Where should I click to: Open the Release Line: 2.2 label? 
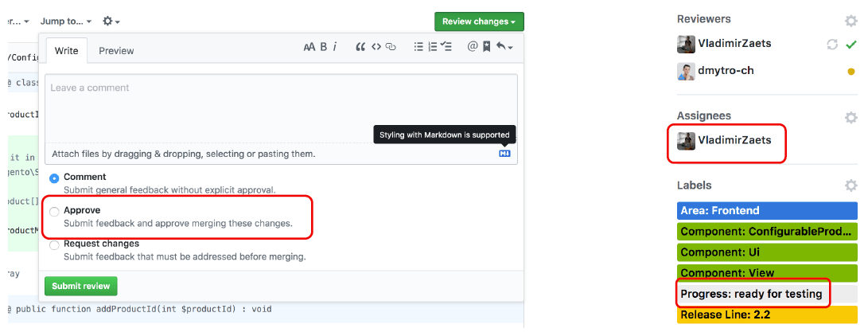pyautogui.click(x=767, y=315)
